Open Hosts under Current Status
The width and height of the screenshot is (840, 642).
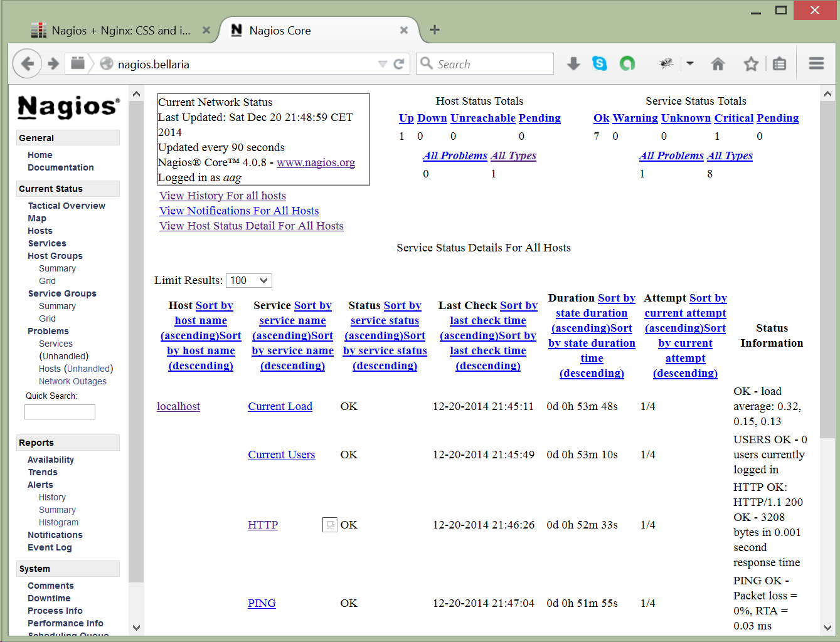pos(40,231)
